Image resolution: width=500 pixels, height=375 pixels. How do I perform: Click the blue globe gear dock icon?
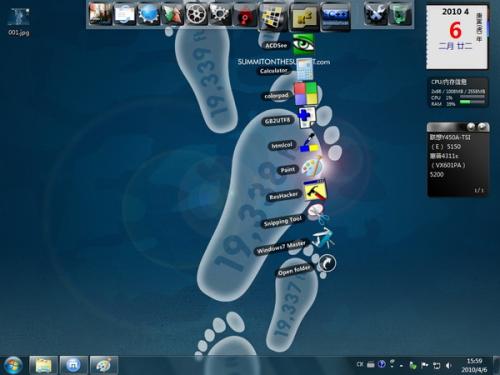149,14
